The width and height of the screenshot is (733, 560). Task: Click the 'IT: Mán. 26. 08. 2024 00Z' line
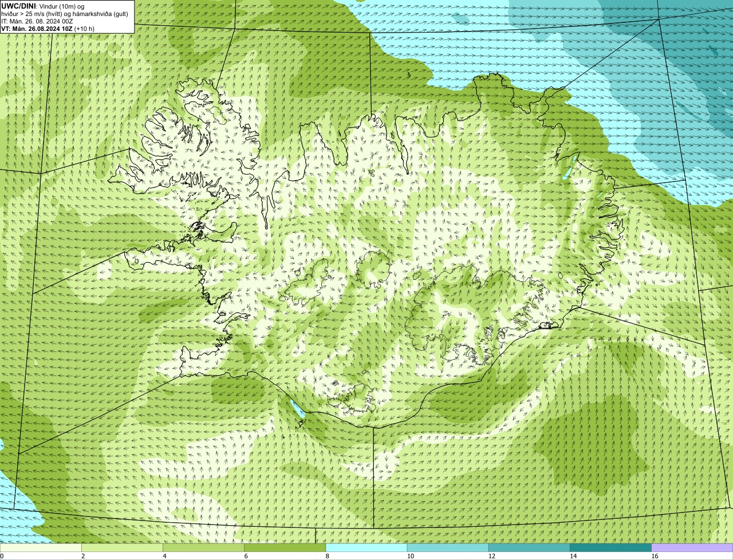click(37, 21)
